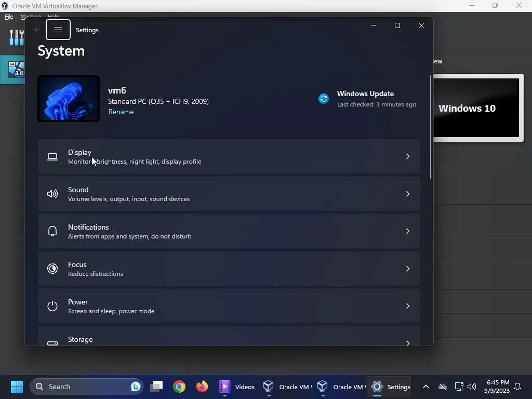Show hidden system tray icons
532x399 pixels.
[x=426, y=387]
